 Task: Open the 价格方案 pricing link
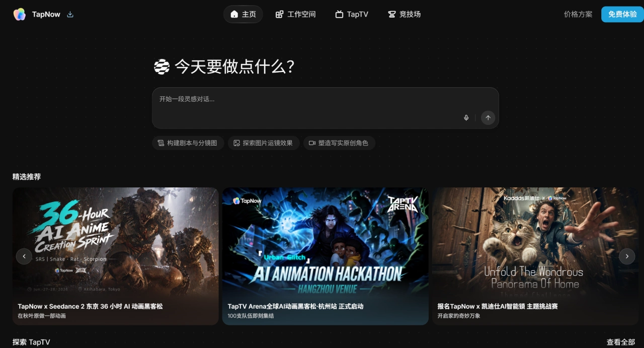(x=578, y=14)
